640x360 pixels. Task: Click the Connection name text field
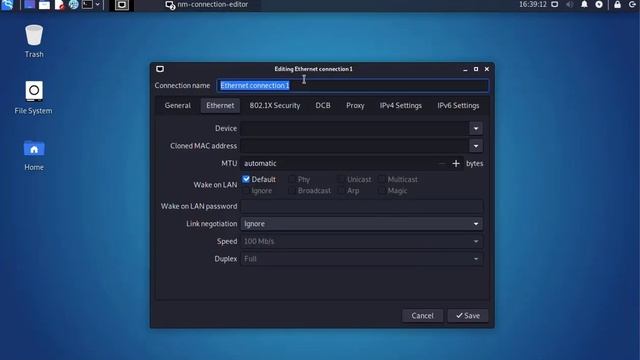[x=353, y=85]
